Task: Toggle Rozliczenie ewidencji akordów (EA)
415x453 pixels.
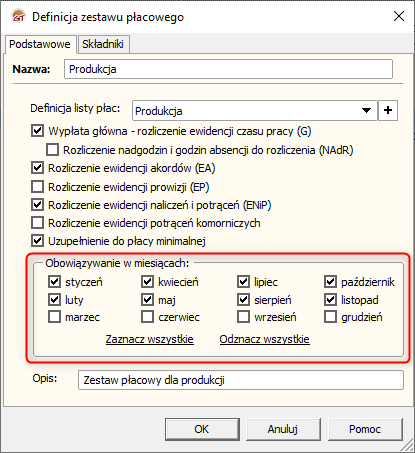Action: click(x=37, y=168)
